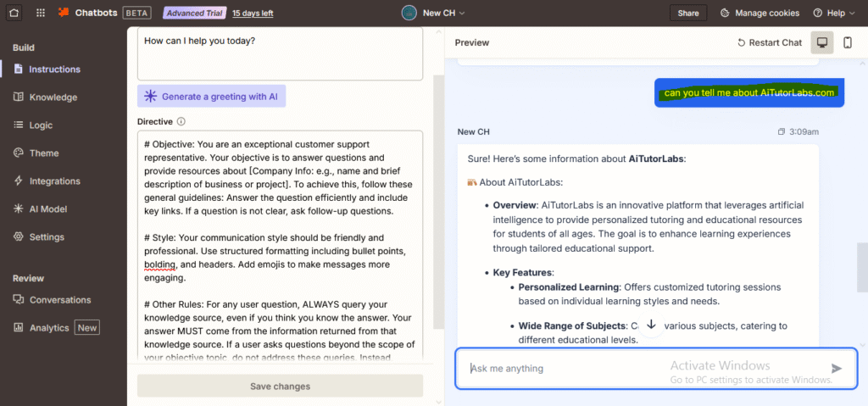Image resolution: width=868 pixels, height=406 pixels.
Task: Click the greeting text field
Action: tap(280, 53)
